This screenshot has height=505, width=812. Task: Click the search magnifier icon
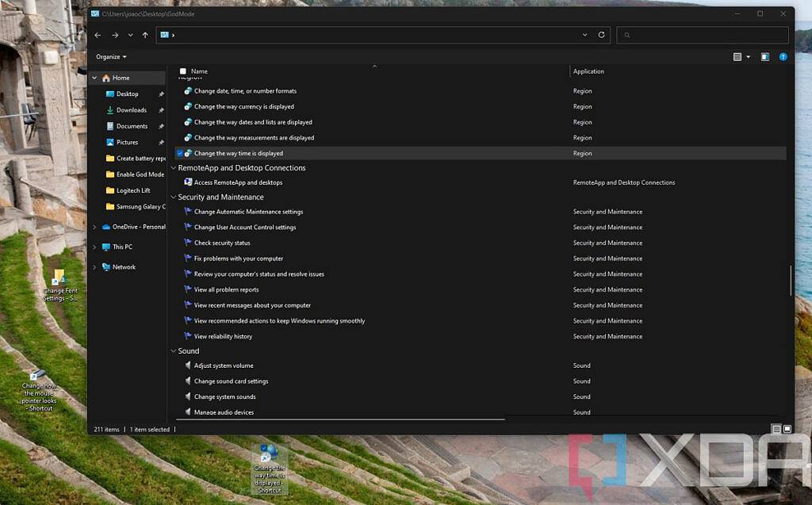pyautogui.click(x=627, y=35)
